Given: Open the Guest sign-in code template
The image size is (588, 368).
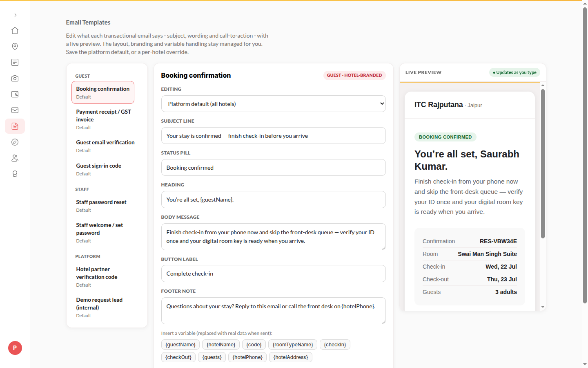Looking at the screenshot, I should pos(103,169).
